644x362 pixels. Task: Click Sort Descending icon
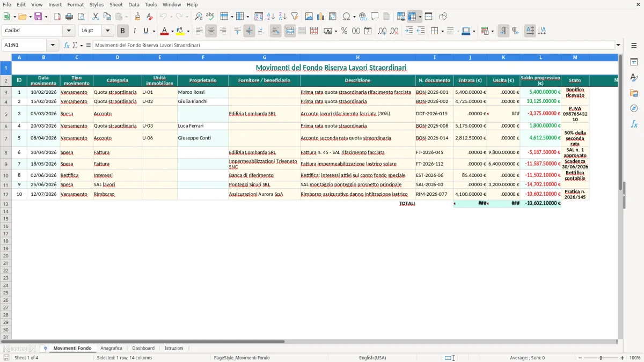(282, 17)
